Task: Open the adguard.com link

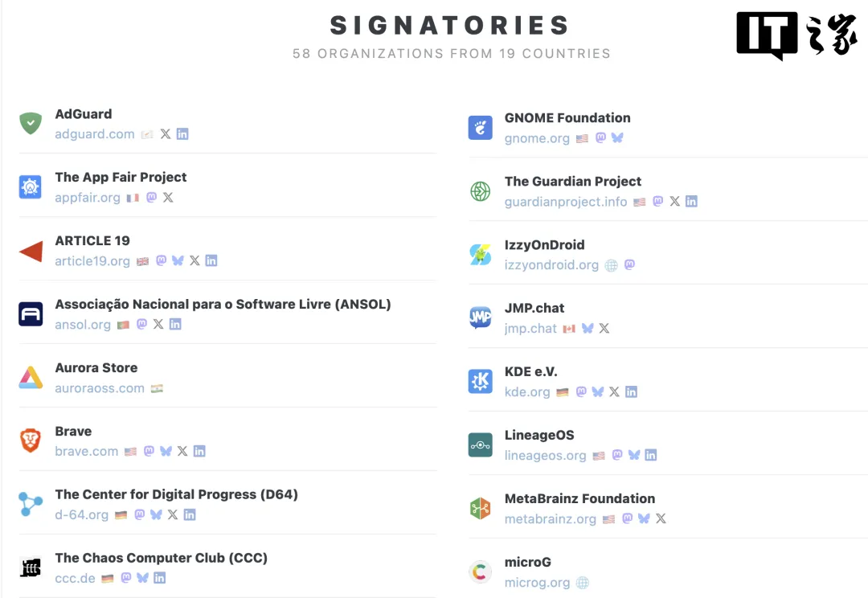Action: [x=95, y=134]
